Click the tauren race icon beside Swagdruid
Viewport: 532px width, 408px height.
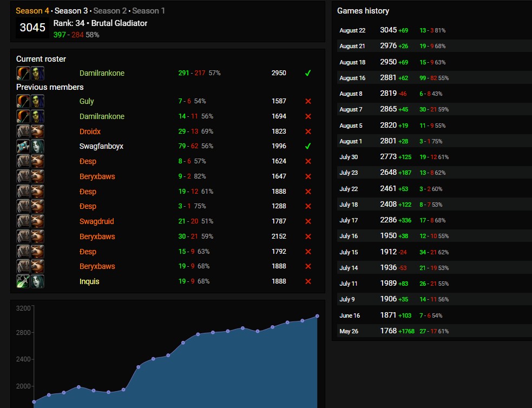point(38,221)
